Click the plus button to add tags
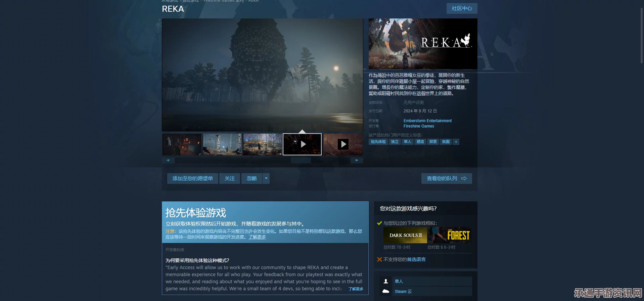 (456, 142)
